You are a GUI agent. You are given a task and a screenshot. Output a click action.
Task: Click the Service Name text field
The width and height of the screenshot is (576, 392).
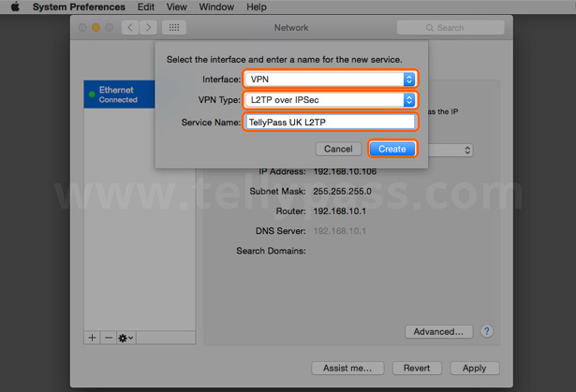pos(331,122)
